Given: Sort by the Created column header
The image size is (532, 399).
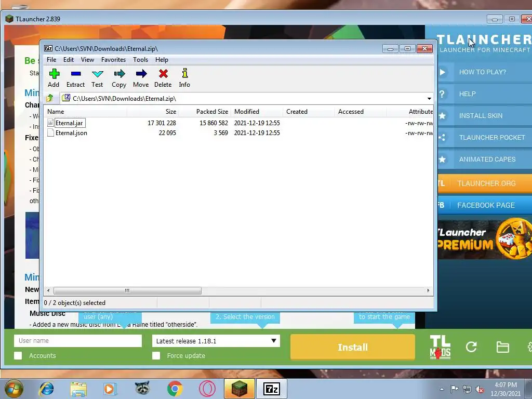Looking at the screenshot, I should (x=309, y=112).
